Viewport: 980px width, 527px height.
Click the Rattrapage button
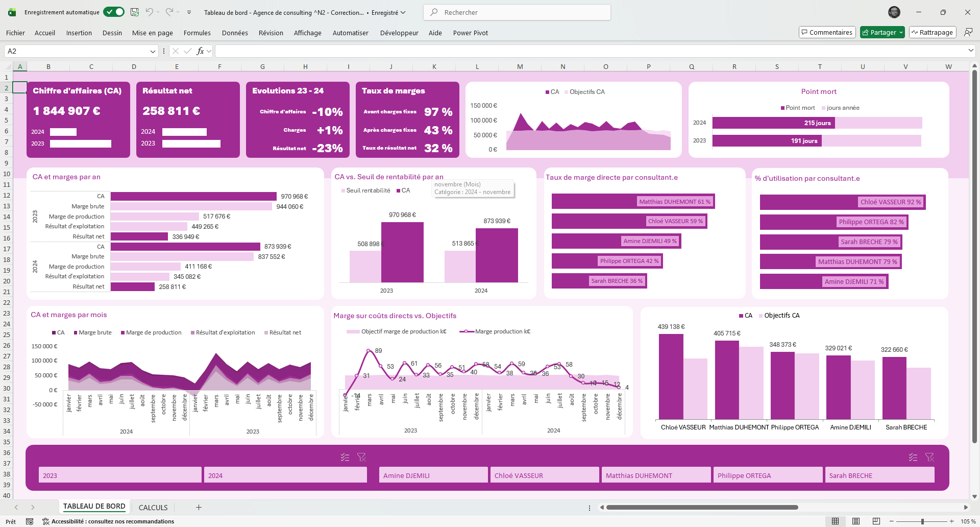click(933, 32)
